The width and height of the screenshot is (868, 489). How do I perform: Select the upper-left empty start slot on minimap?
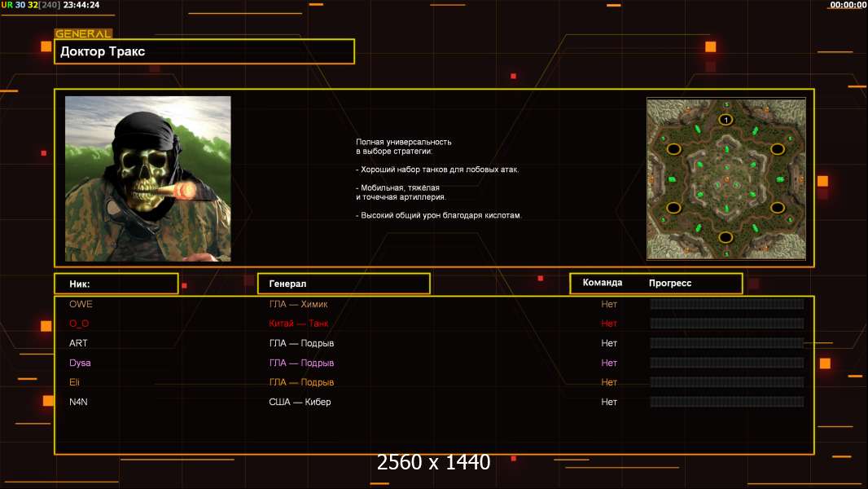(674, 149)
